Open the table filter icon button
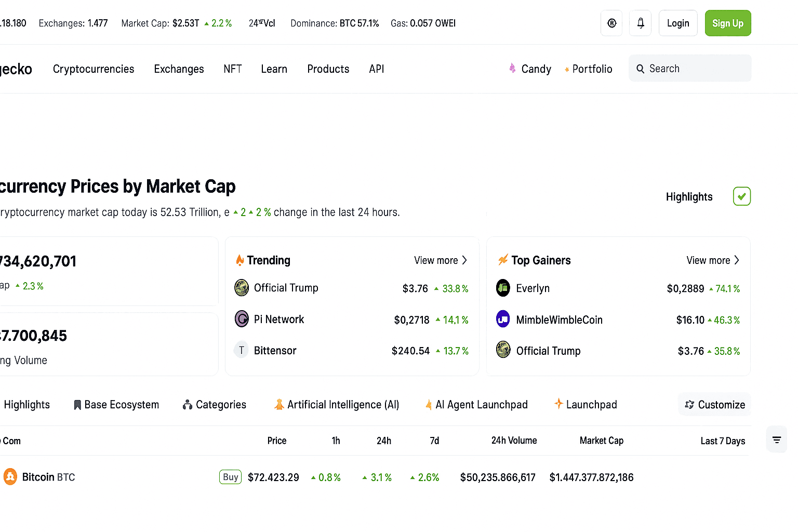This screenshot has height=532, width=798. (x=777, y=440)
